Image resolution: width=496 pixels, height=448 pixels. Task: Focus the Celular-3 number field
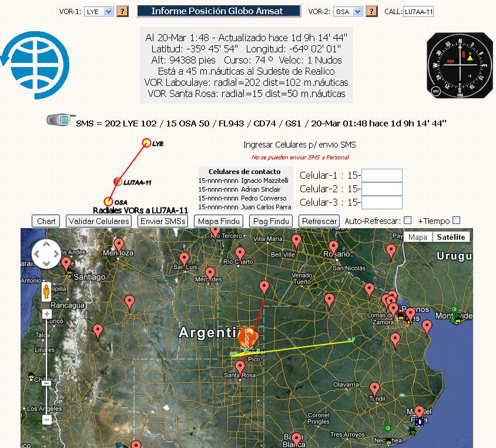coord(382,202)
